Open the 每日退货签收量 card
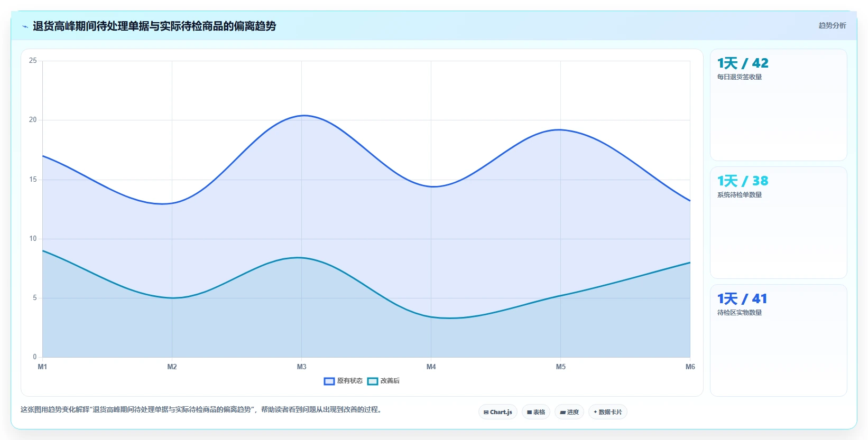868x440 pixels. (x=779, y=105)
